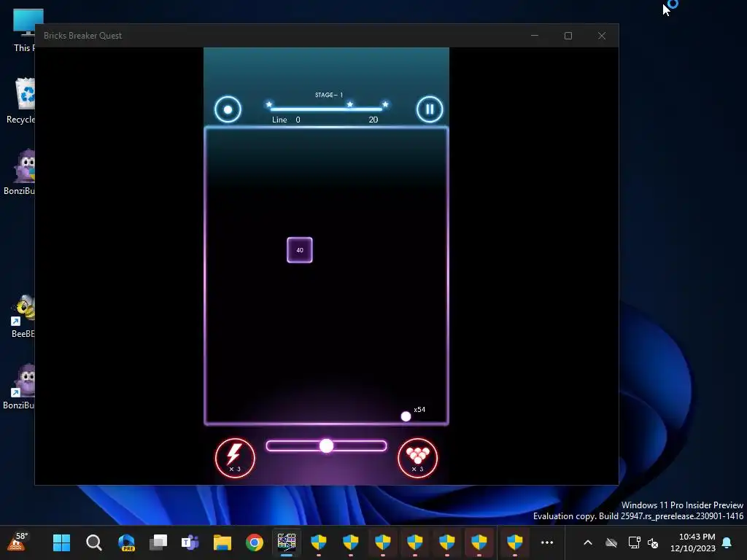The image size is (747, 560).
Task: Click the purple brick numbered 40
Action: coord(300,250)
